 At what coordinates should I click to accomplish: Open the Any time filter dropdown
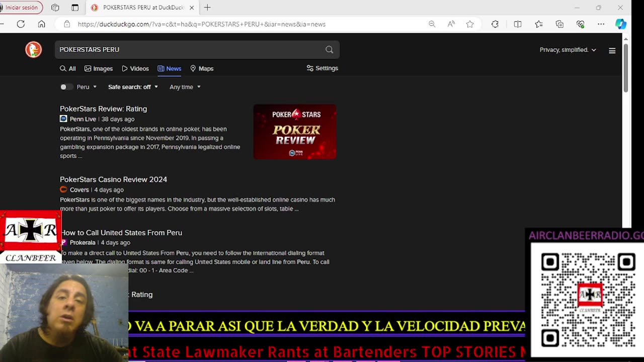[x=185, y=87]
